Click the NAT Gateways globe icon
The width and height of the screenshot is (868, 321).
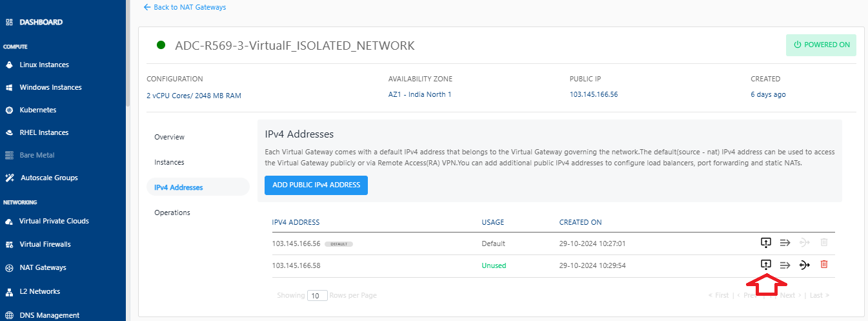pos(9,267)
